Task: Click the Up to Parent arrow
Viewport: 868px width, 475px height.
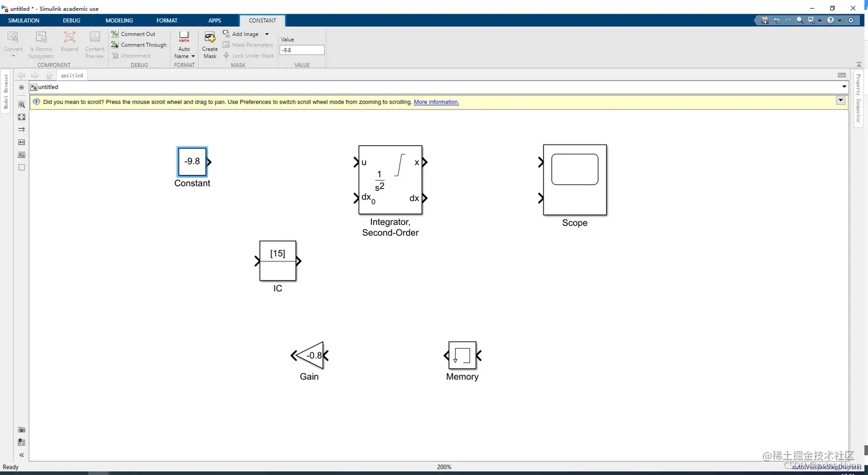Action: pos(49,75)
